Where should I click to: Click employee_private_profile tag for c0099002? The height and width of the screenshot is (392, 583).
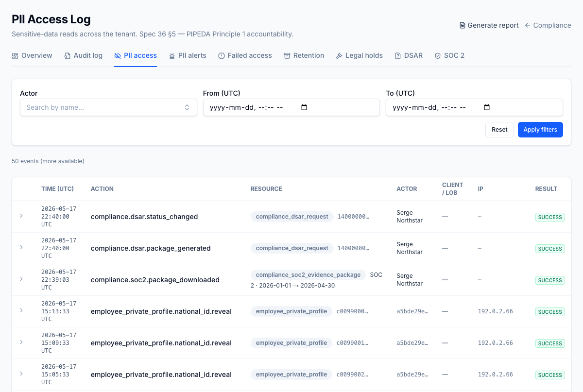[291, 375]
